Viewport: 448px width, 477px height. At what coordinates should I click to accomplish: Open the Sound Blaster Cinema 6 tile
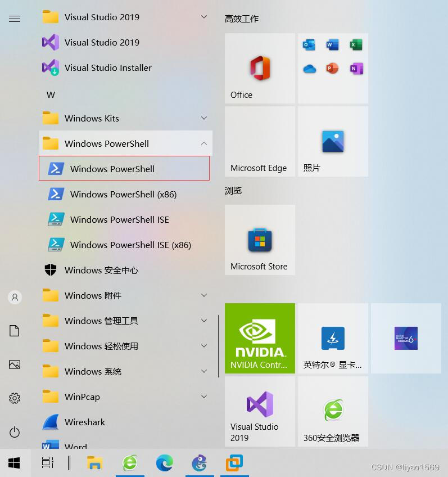pos(406,338)
